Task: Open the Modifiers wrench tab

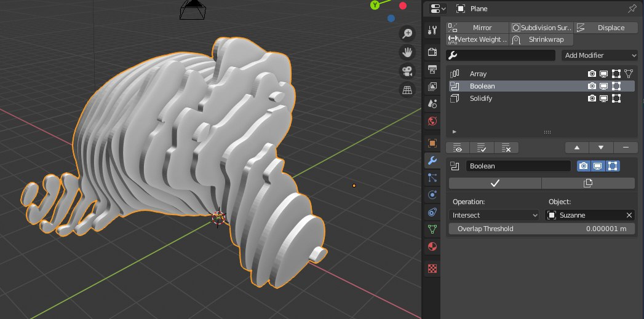Action: [432, 160]
